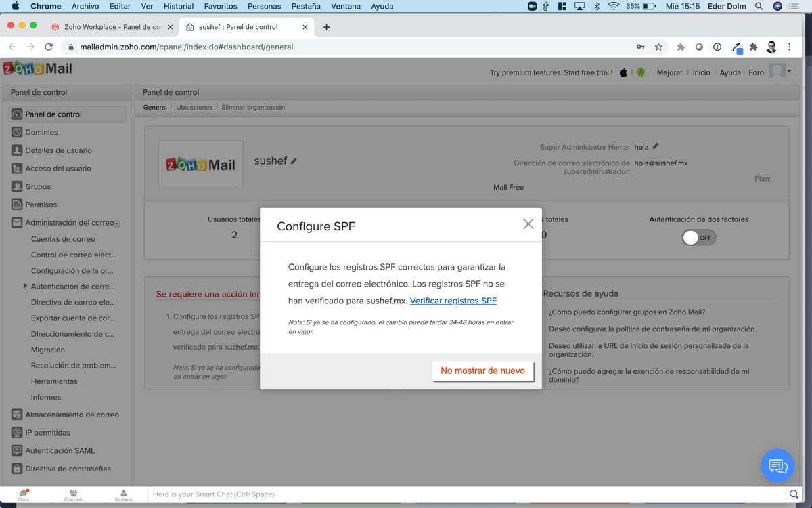Select Informes in sidebar

(x=46, y=397)
